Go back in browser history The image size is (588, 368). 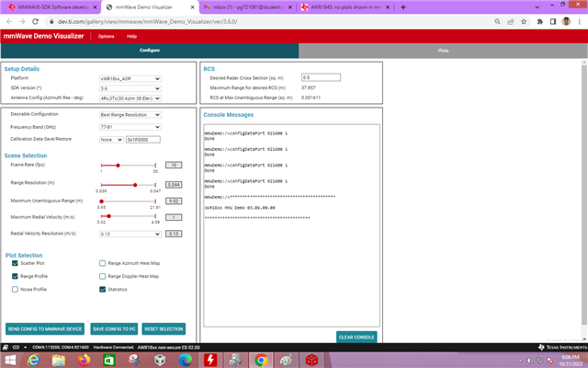pyautogui.click(x=9, y=21)
